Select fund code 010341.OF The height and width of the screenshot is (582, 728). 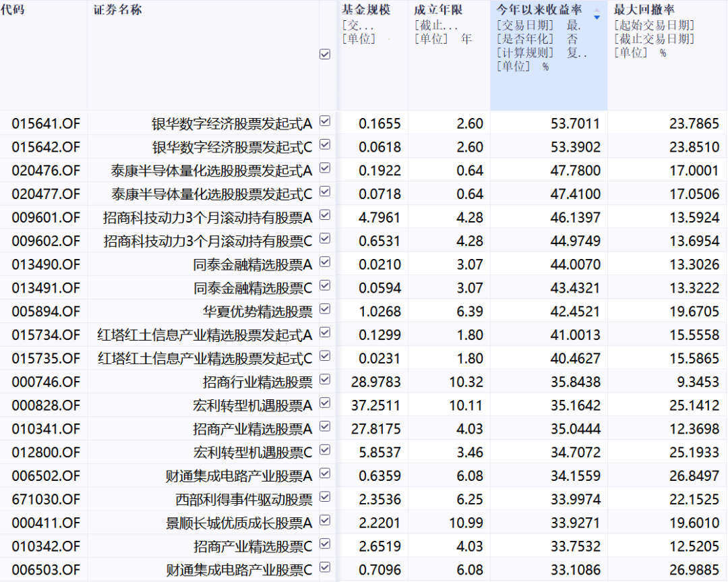(46, 429)
